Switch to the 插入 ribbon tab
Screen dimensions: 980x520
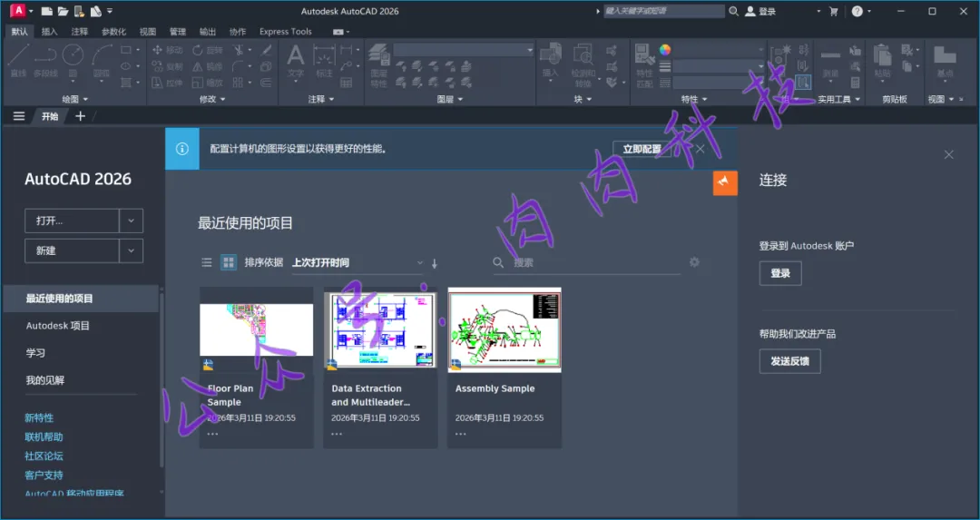tap(49, 31)
